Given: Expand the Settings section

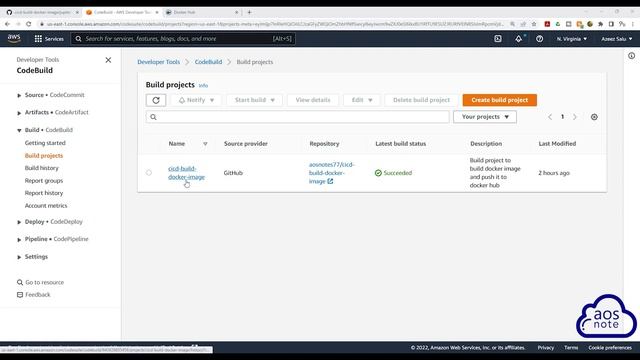Looking at the screenshot, I should tap(19, 257).
